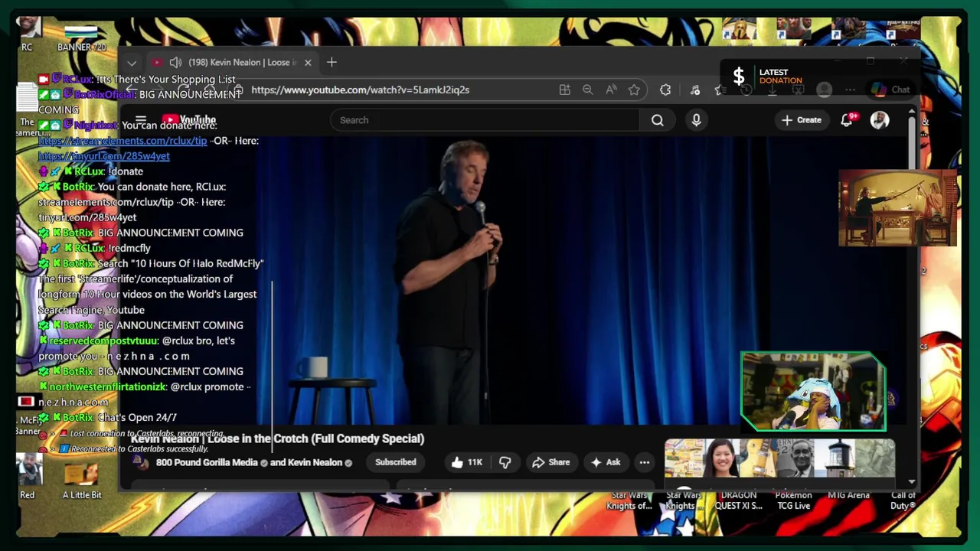Click the streamelements.com/rclux/tip chat link

122,141
